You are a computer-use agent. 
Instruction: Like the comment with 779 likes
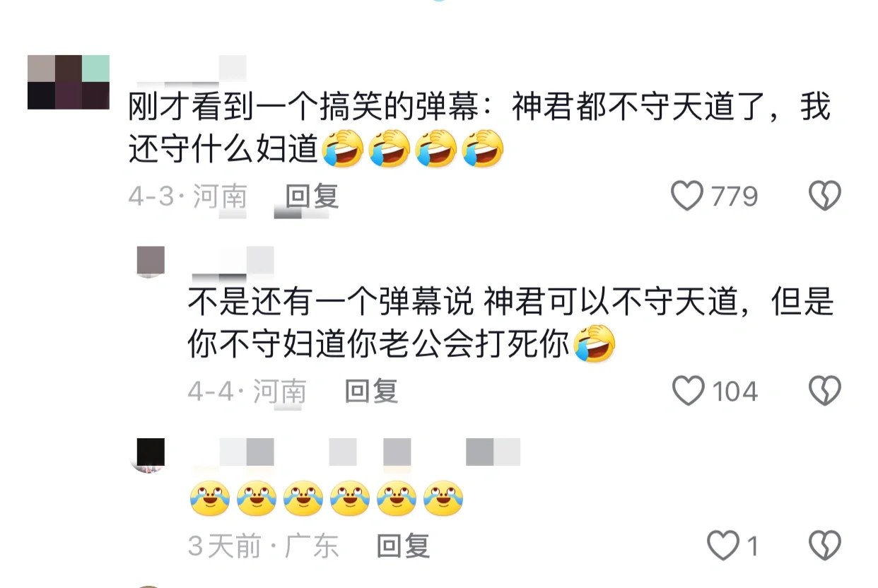687,196
